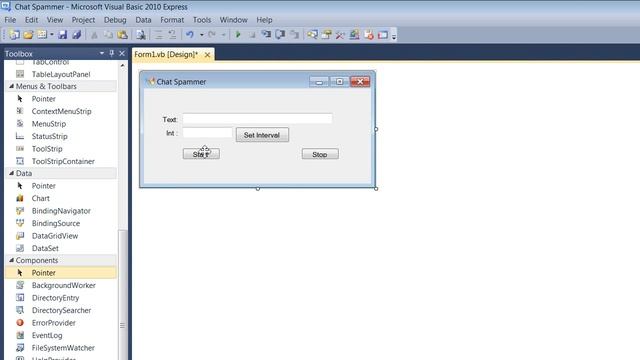Open the Tools menu
640x360 pixels.
point(202,20)
